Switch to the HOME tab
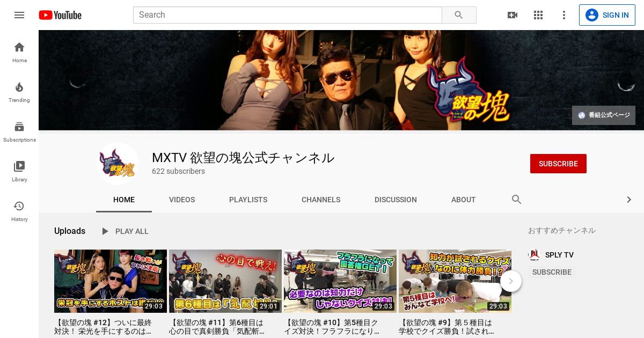Screen dimensions: 644x338 (124, 200)
